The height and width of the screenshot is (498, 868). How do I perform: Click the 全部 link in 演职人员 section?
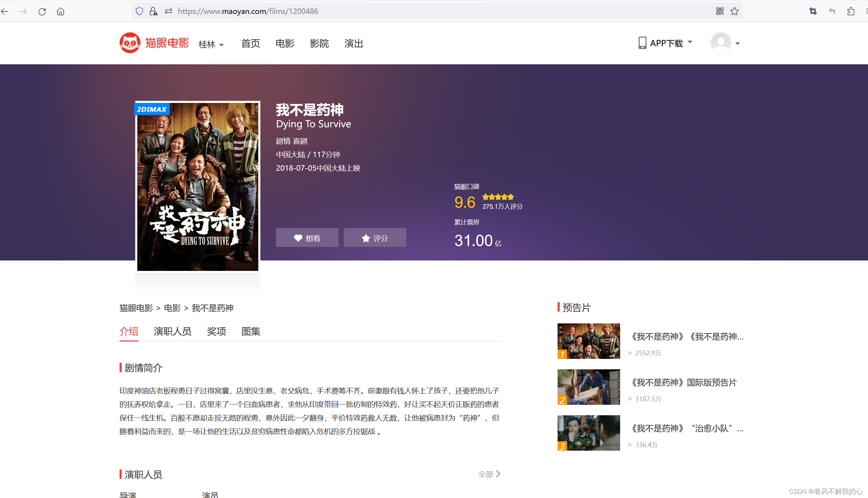point(486,474)
